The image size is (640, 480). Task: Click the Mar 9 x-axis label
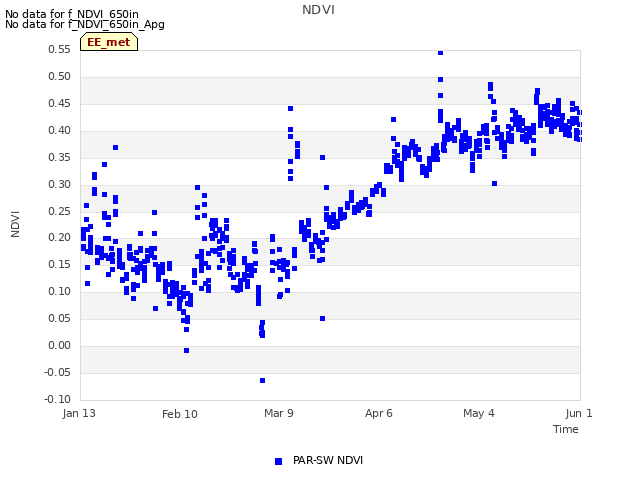tap(279, 413)
